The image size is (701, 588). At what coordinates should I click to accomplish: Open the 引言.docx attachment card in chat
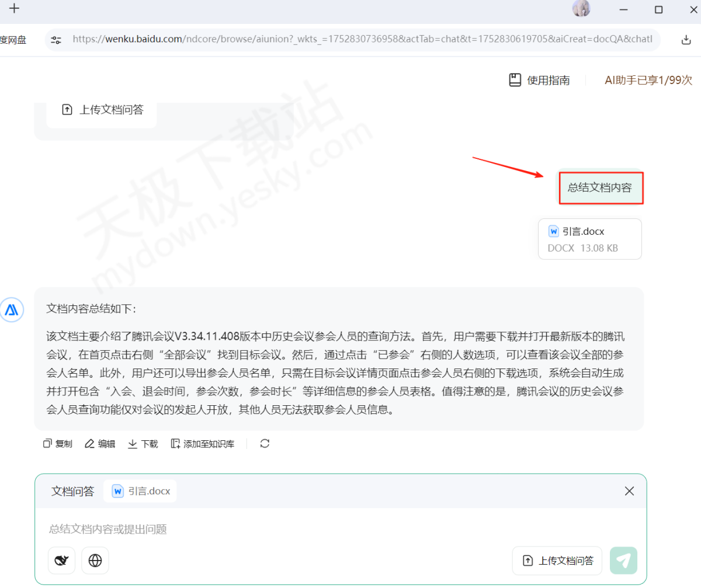[589, 239]
